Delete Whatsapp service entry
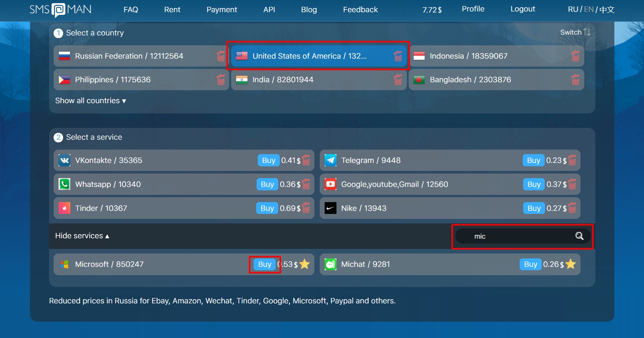 pyautogui.click(x=306, y=184)
